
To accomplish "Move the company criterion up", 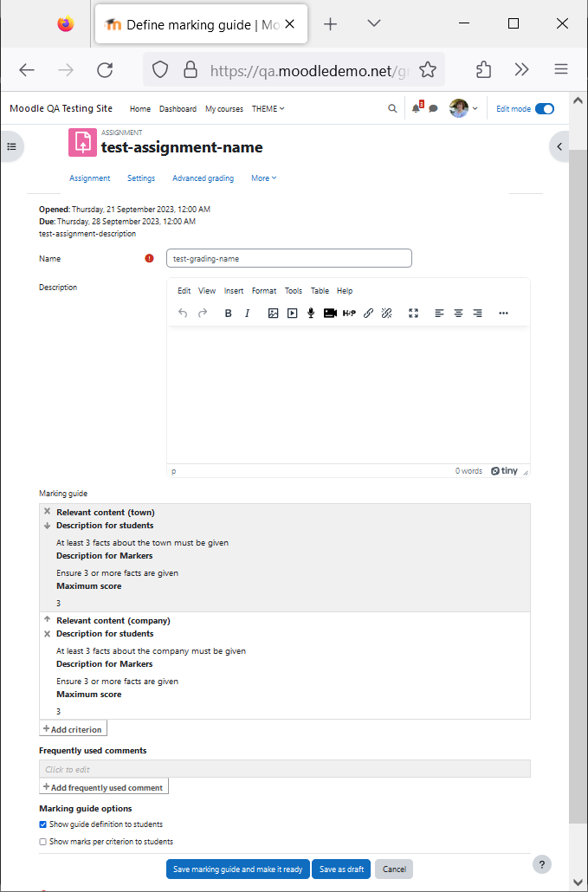I will point(48,619).
